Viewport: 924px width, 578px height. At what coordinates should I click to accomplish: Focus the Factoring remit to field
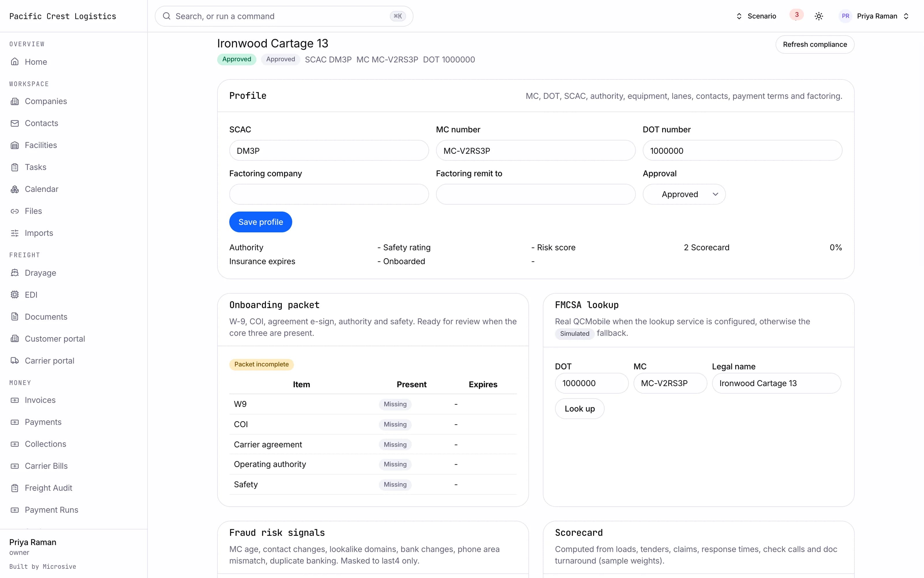(536, 194)
